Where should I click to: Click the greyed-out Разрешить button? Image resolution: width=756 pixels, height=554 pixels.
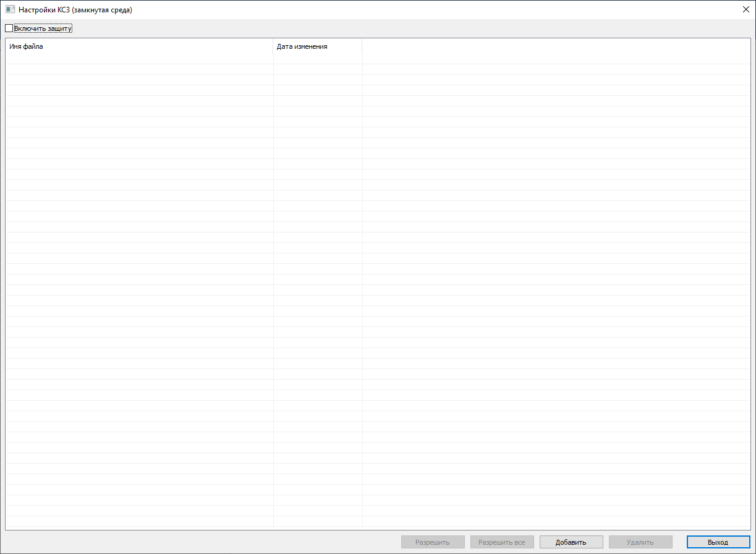433,542
